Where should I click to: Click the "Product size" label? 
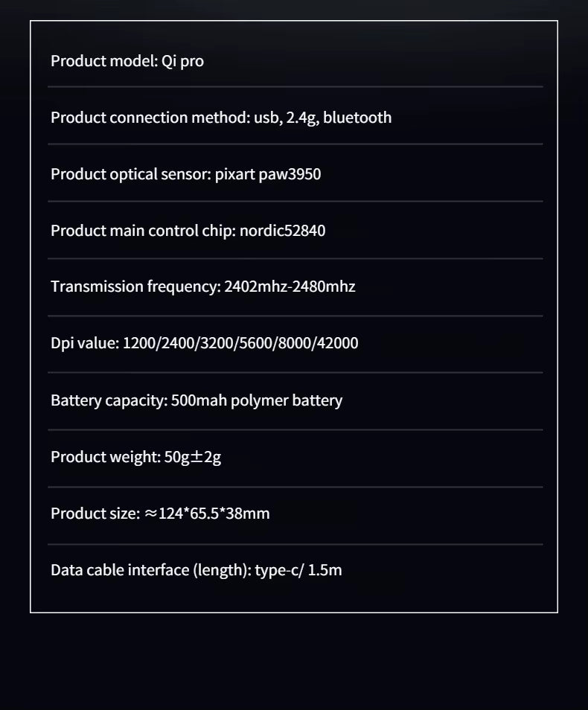coord(93,514)
